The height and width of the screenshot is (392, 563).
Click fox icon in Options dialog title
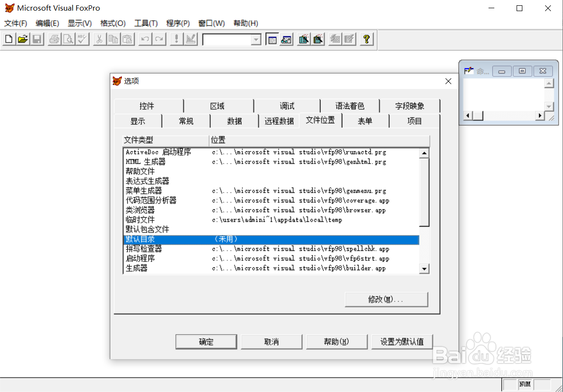point(117,81)
